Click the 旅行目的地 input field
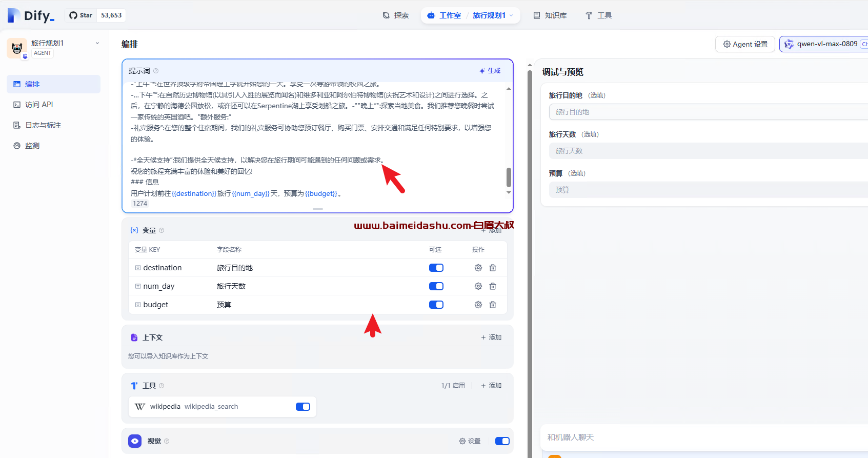 709,112
